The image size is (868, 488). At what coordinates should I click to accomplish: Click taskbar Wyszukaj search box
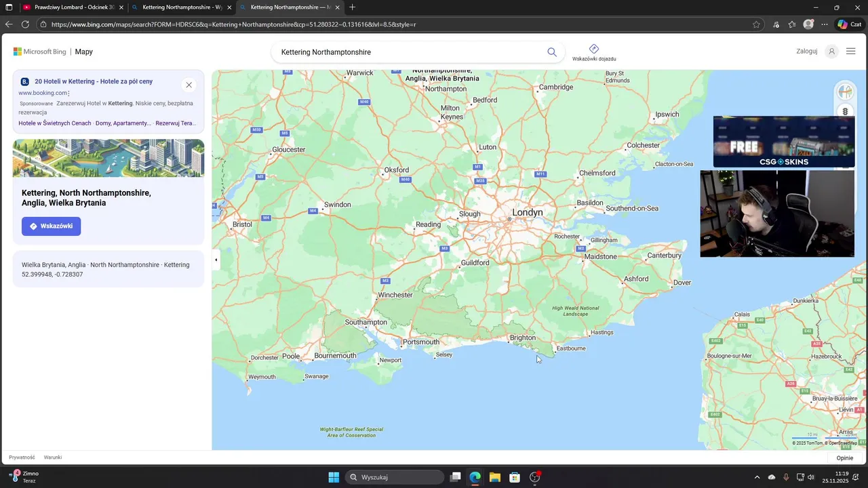[x=395, y=477]
